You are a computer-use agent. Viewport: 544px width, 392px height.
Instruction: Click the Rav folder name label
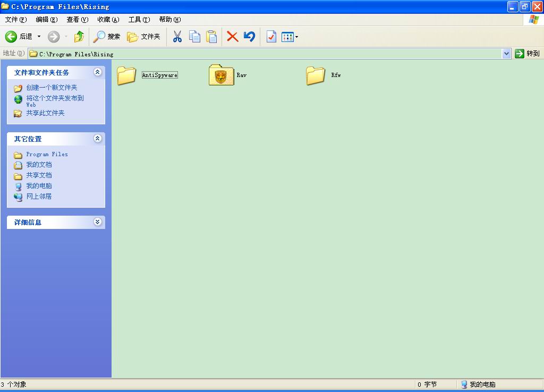pos(242,75)
